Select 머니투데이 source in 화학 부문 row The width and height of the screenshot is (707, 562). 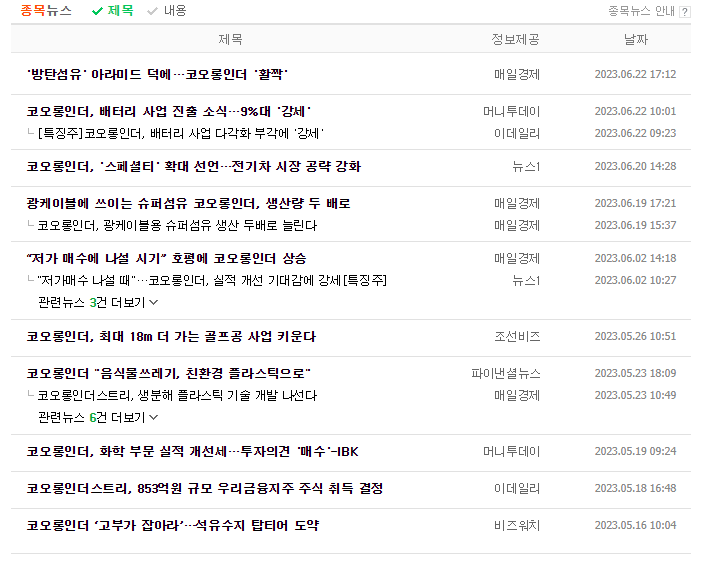511,451
